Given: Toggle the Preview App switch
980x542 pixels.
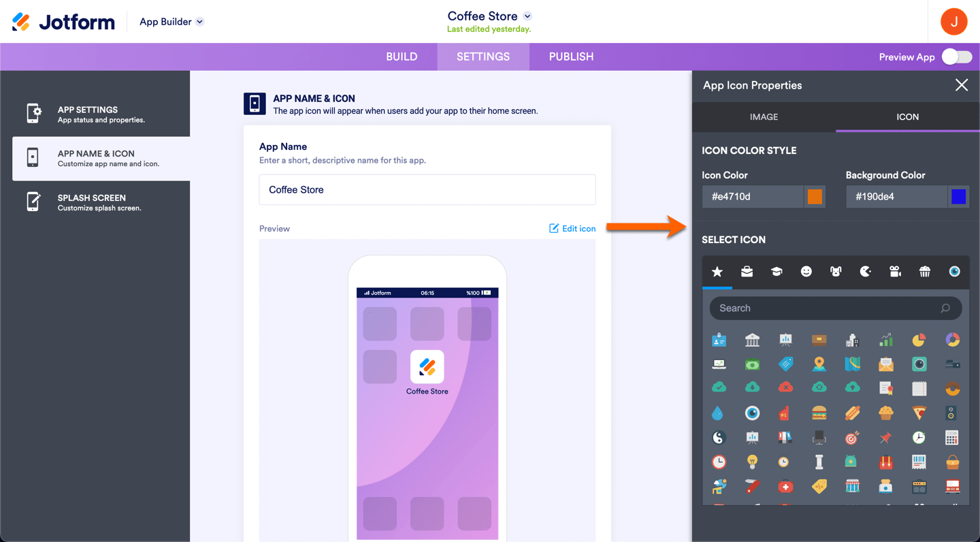Looking at the screenshot, I should click(x=957, y=57).
